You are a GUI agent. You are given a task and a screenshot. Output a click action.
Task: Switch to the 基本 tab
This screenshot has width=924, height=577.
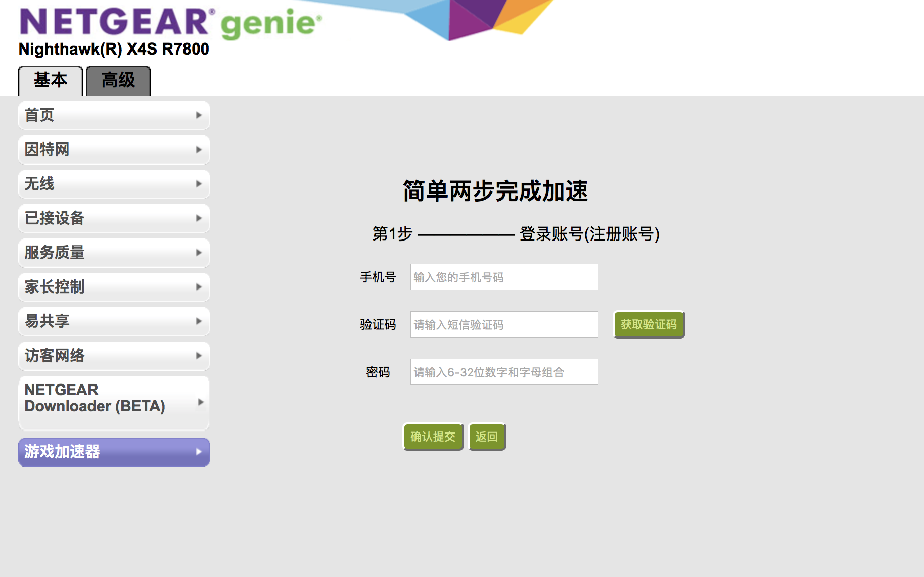click(51, 81)
